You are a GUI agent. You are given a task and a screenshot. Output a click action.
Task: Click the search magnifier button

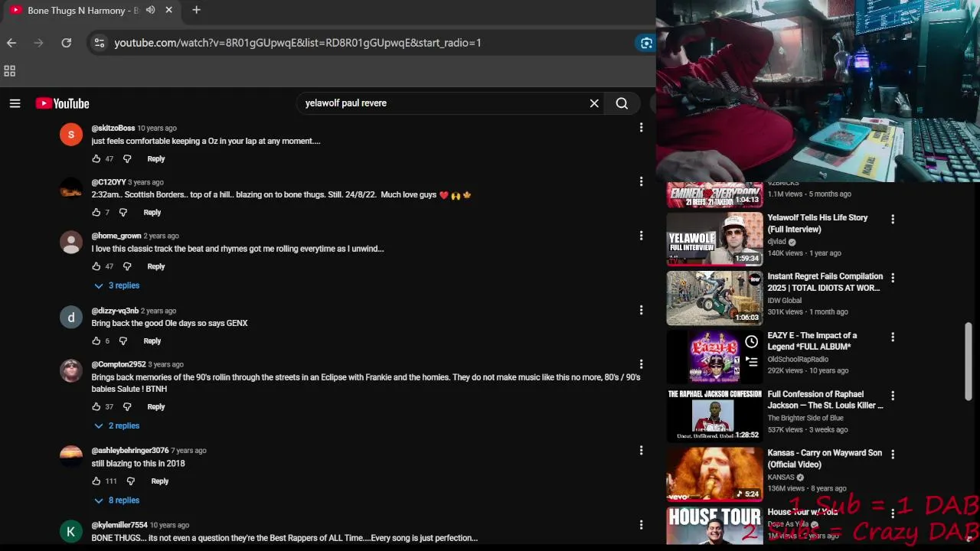(622, 103)
